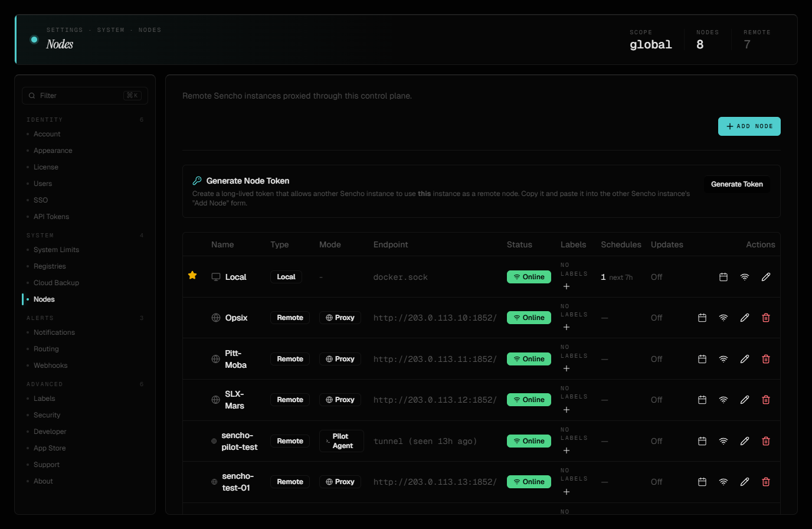Click the gold default star on Local

tap(192, 275)
